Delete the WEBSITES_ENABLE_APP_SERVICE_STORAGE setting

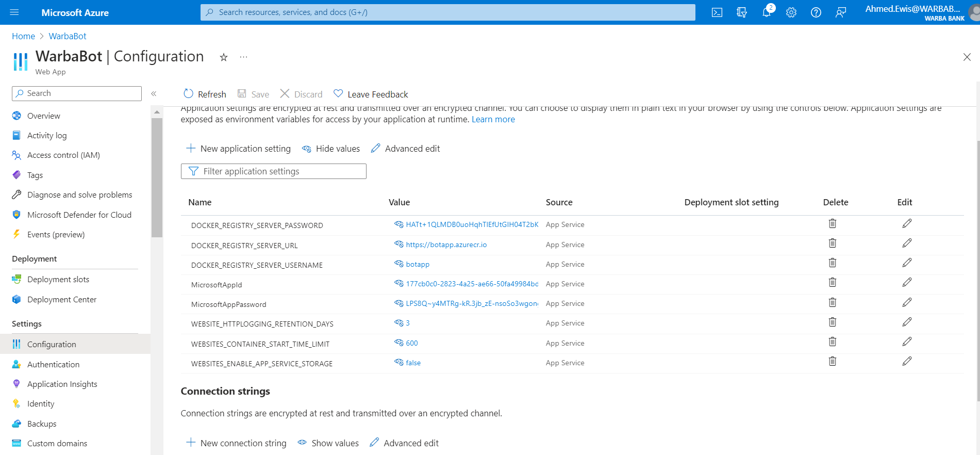tap(833, 361)
